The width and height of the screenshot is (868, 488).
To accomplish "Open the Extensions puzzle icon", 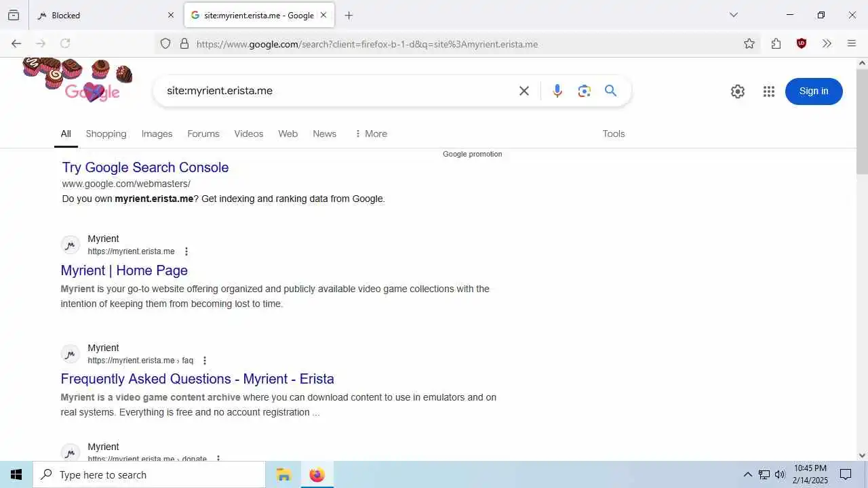I will tap(776, 44).
